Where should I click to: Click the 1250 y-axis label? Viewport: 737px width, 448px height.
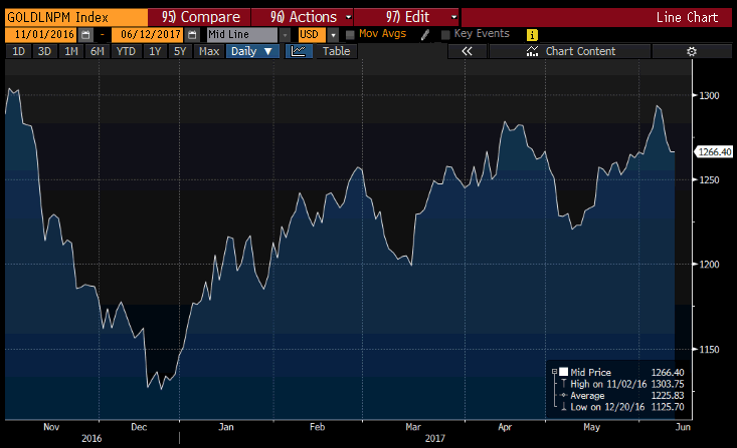tap(709, 180)
